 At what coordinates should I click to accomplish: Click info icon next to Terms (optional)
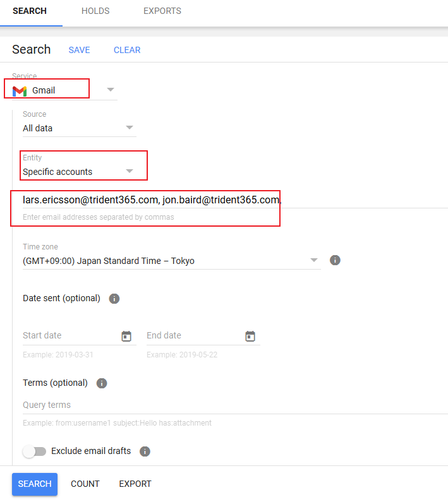[x=102, y=383]
